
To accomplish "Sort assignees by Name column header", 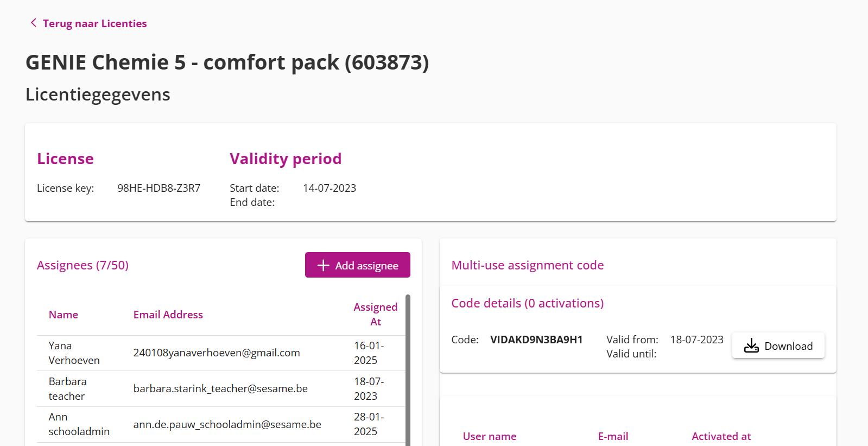I will (x=63, y=315).
